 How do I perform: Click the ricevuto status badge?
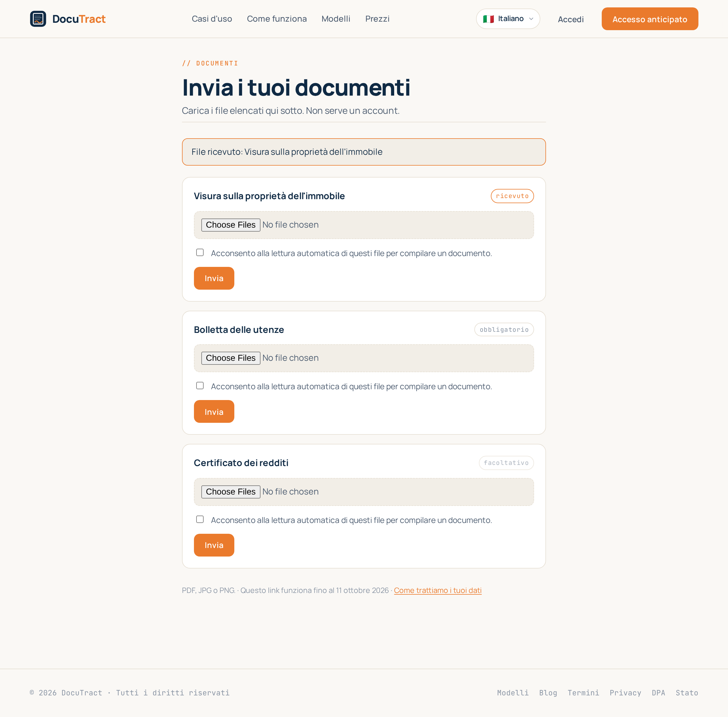[x=512, y=196]
